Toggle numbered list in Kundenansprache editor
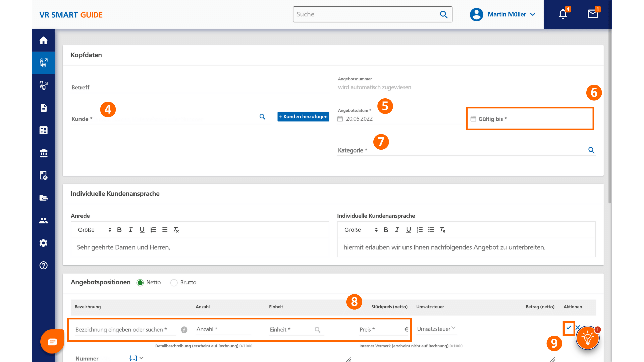 (420, 230)
